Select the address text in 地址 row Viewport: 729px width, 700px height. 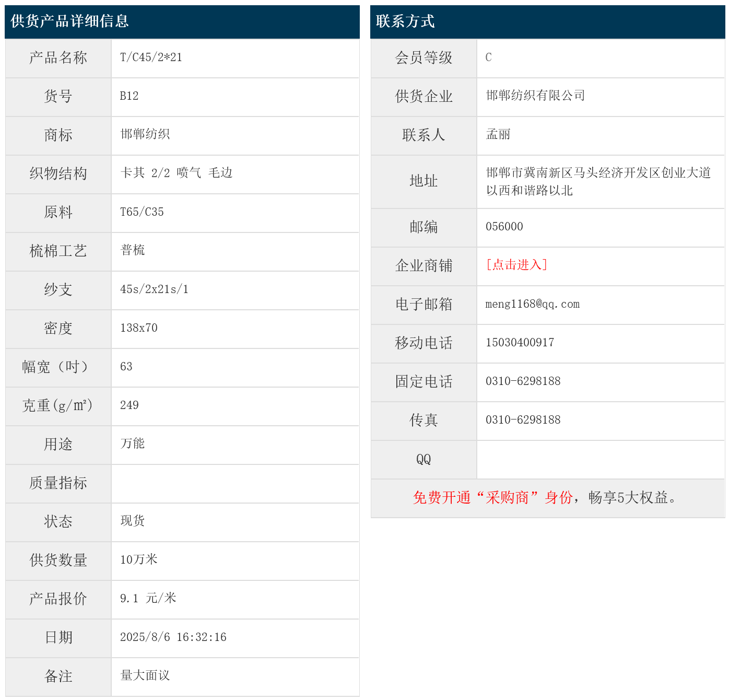(x=598, y=181)
